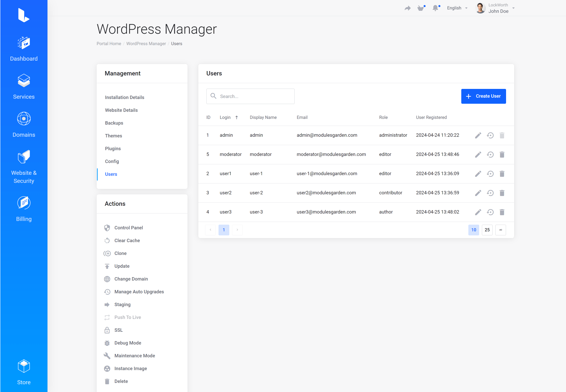Viewport: 566px width, 392px height.
Task: Sort by the Role column header
Action: tap(383, 118)
